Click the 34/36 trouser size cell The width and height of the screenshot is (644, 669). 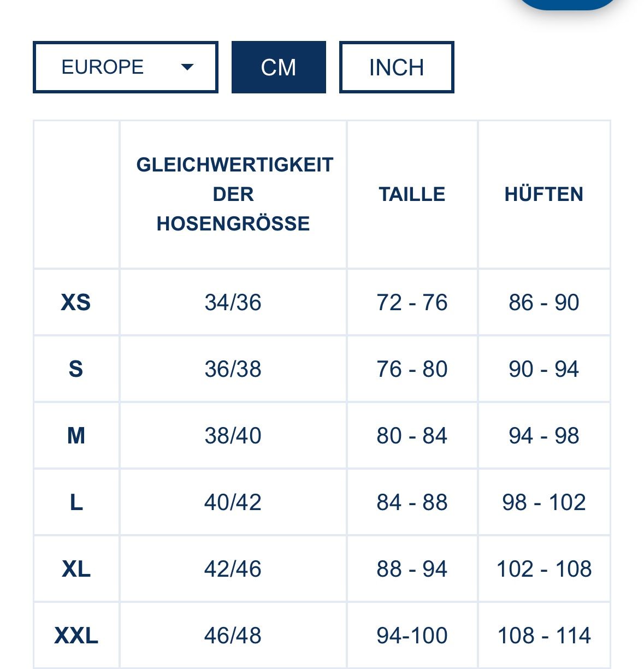click(x=233, y=303)
